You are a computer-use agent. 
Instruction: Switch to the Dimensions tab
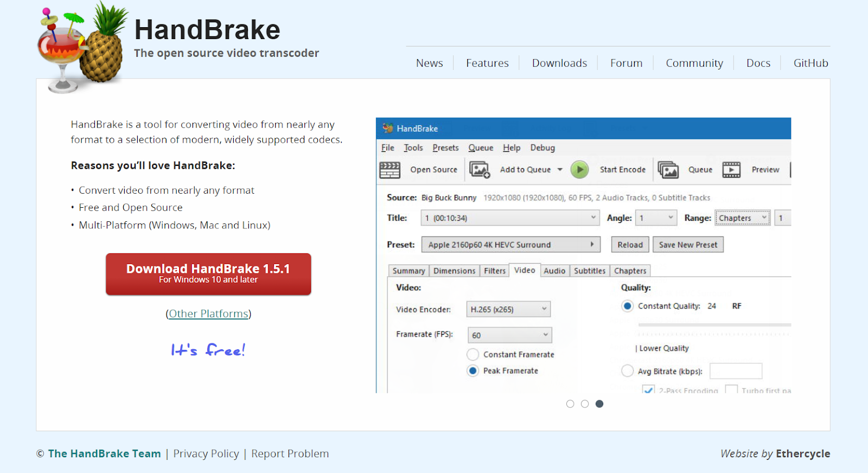coord(454,271)
